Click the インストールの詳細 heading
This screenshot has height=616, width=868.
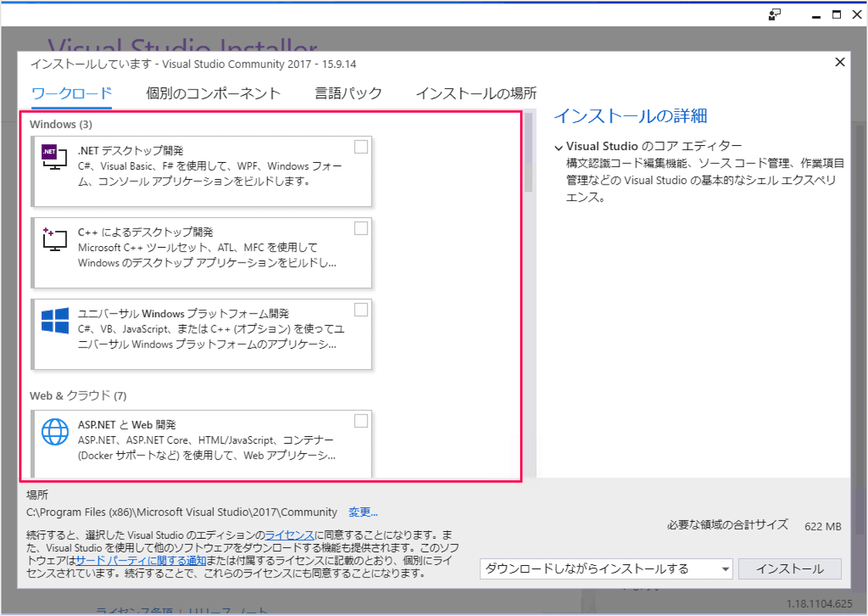pyautogui.click(x=631, y=116)
